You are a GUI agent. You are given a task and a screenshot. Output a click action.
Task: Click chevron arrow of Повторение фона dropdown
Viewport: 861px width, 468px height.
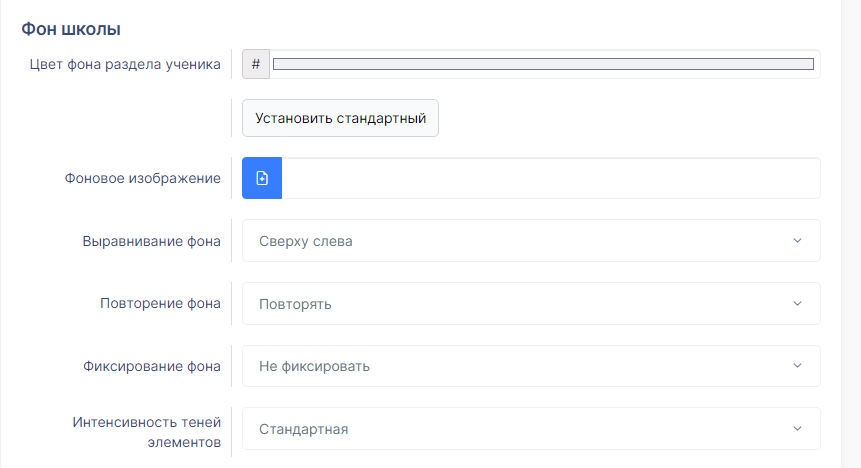(797, 303)
